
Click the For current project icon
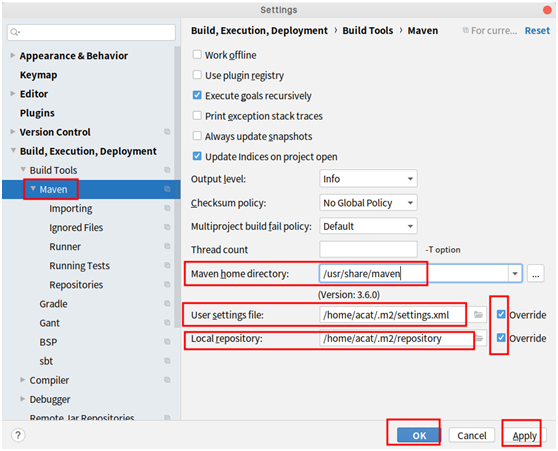coord(465,31)
